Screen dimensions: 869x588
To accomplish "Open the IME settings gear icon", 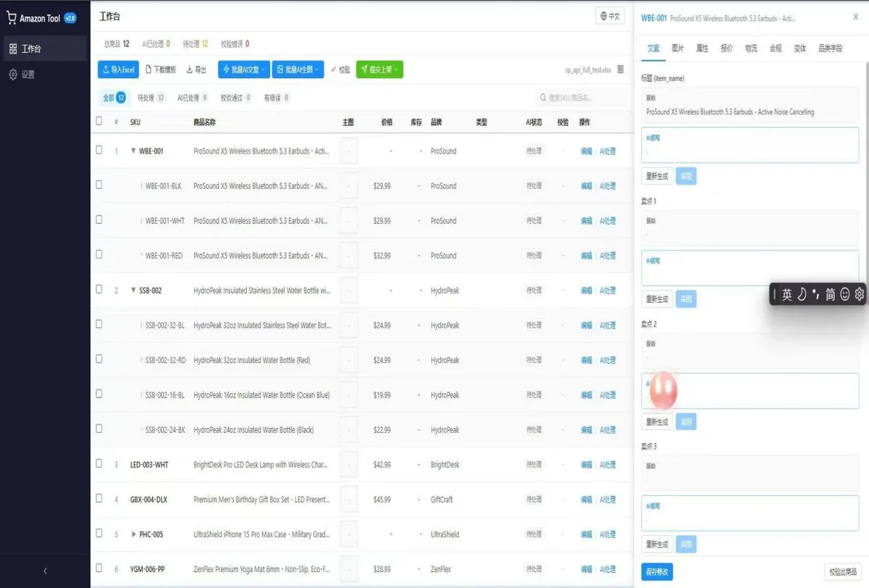I will [x=860, y=294].
